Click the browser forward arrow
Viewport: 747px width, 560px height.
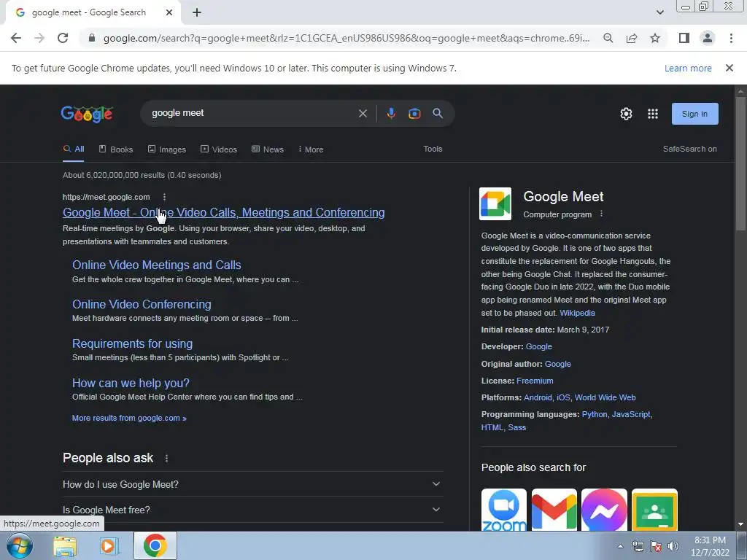[x=39, y=38]
